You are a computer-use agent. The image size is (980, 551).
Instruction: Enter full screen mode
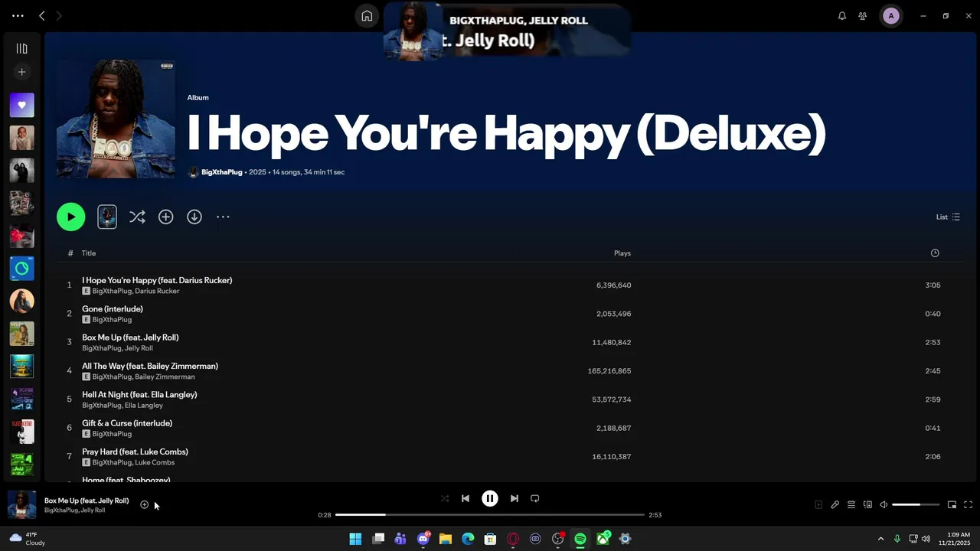(969, 504)
